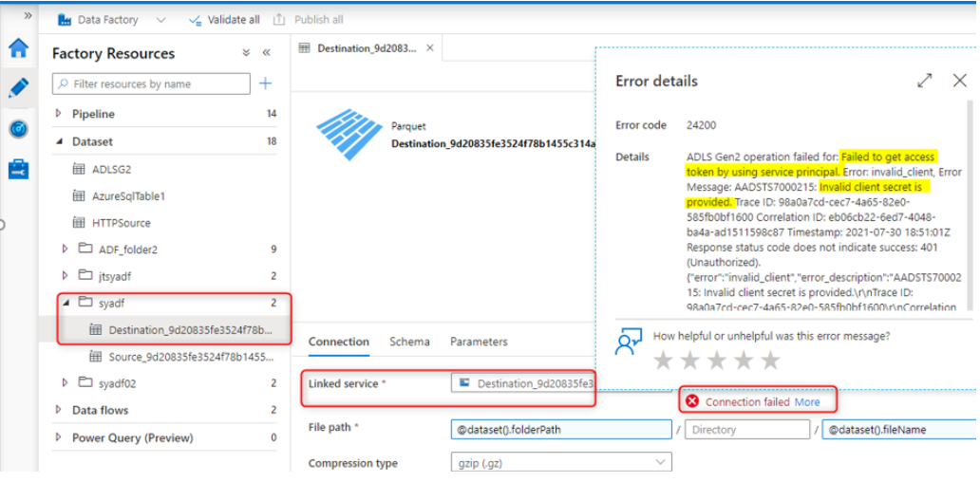Click the syadf folder icon
980x482 pixels.
[85, 302]
